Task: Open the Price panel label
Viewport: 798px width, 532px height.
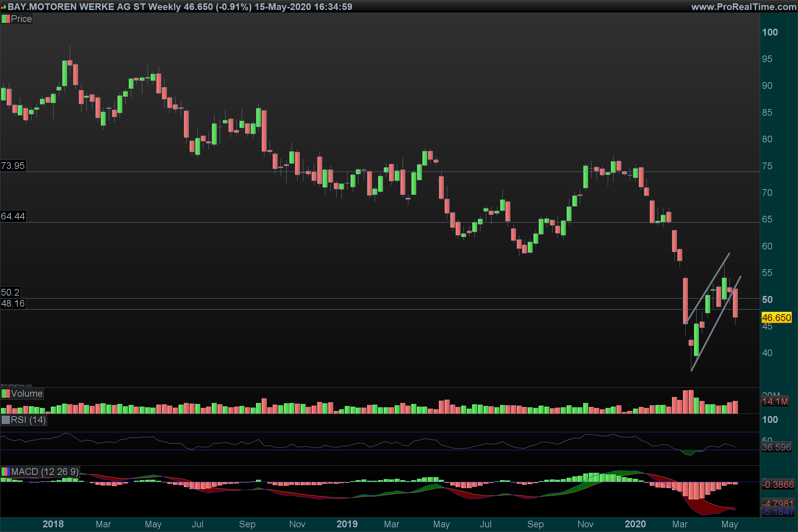Action: tap(21, 19)
